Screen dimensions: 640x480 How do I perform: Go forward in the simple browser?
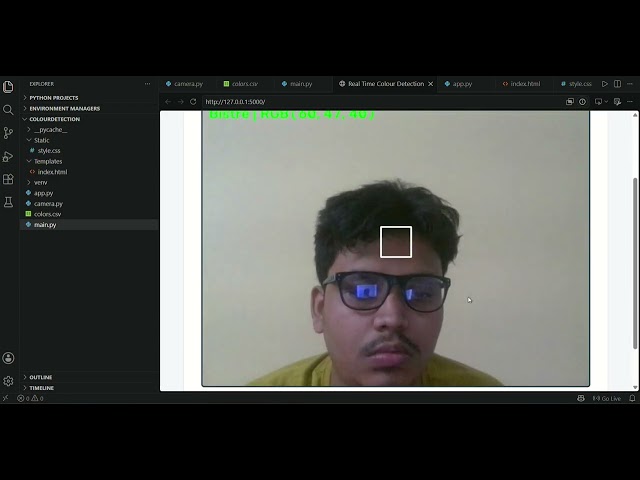[x=181, y=102]
